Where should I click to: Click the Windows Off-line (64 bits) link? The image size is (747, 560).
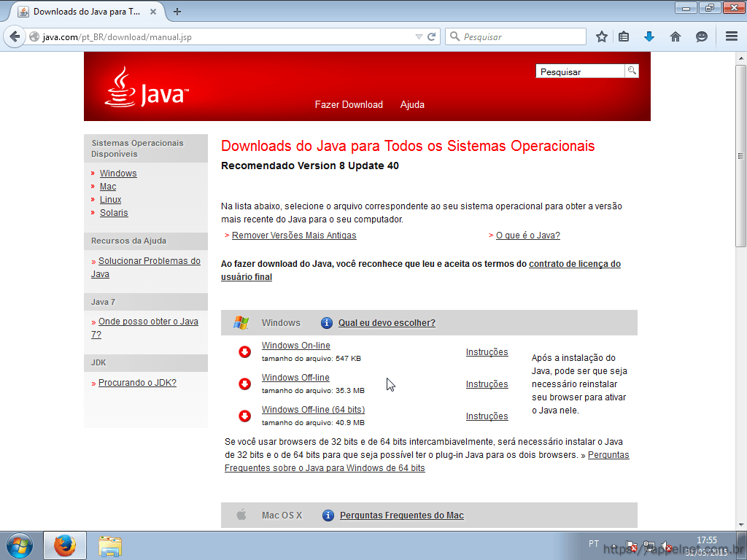pos(313,410)
